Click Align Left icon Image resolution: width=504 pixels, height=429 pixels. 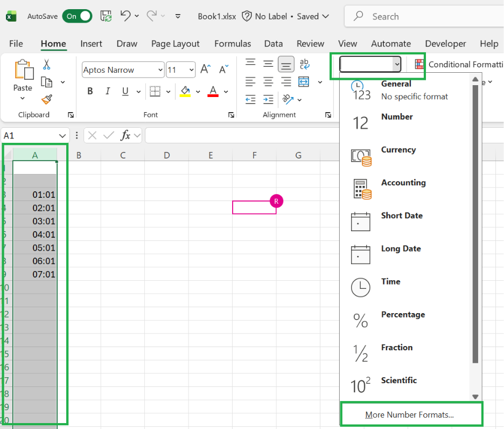[x=250, y=82]
